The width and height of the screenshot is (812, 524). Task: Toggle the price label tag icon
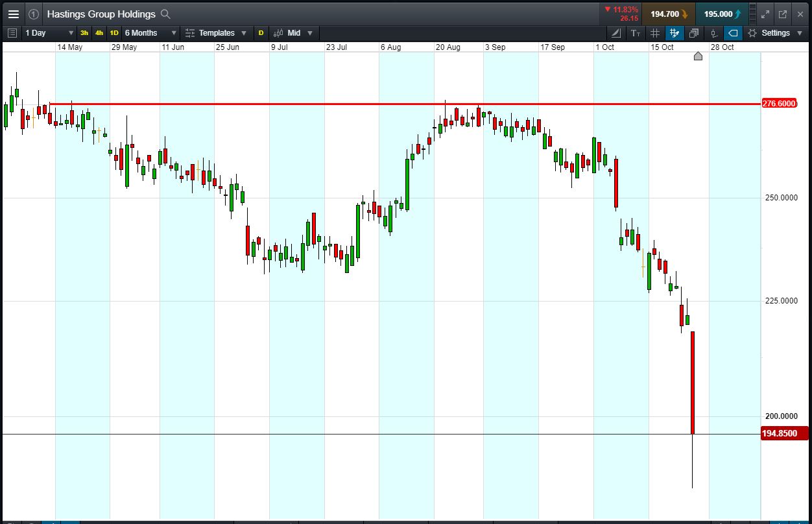click(x=733, y=33)
